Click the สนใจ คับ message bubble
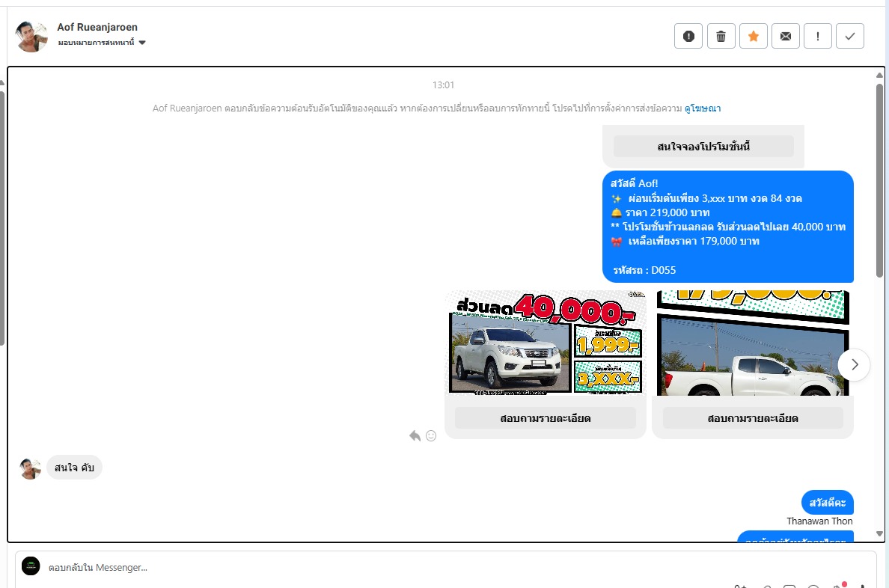Image resolution: width=889 pixels, height=588 pixels. coord(74,468)
